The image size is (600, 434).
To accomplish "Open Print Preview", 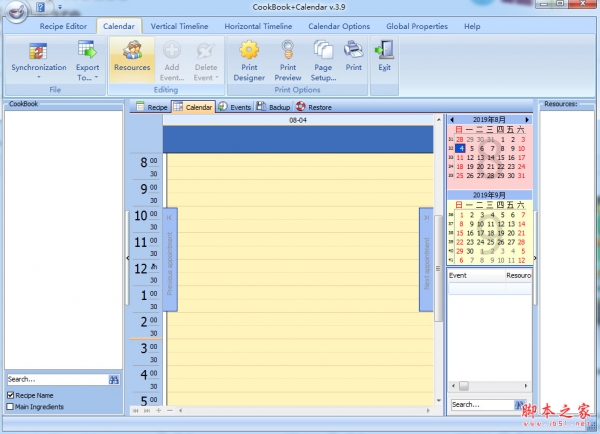I will (288, 60).
